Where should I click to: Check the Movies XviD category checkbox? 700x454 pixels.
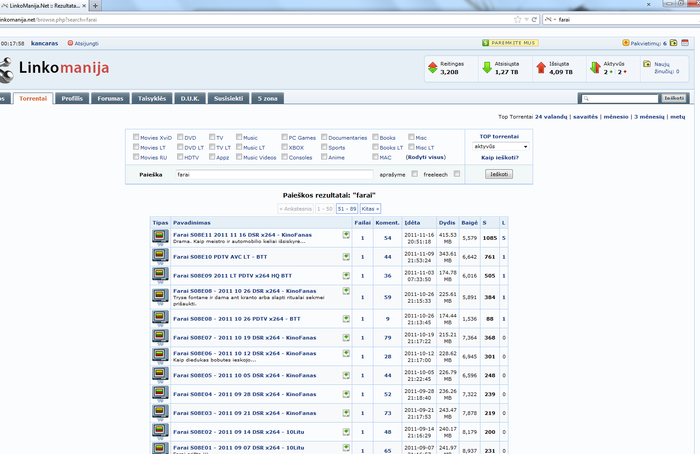(x=136, y=137)
